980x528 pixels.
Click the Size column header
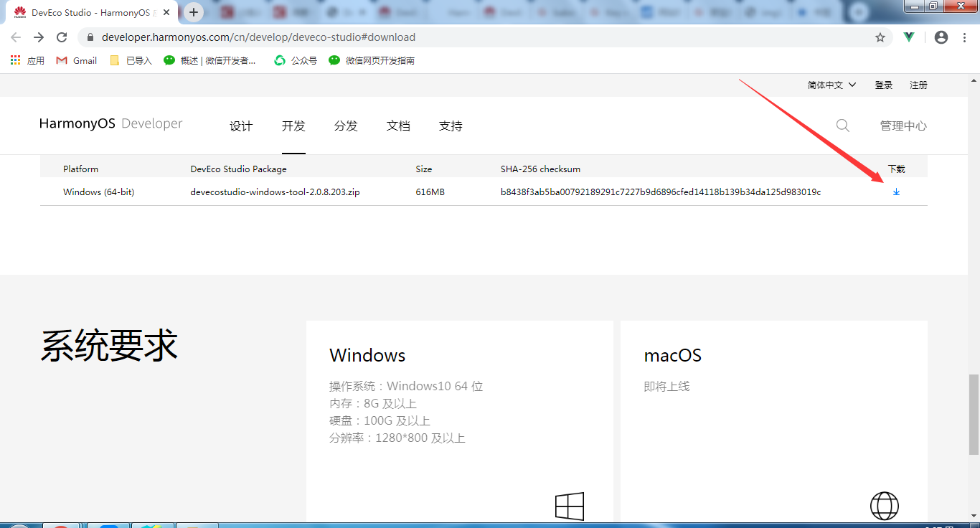point(424,169)
